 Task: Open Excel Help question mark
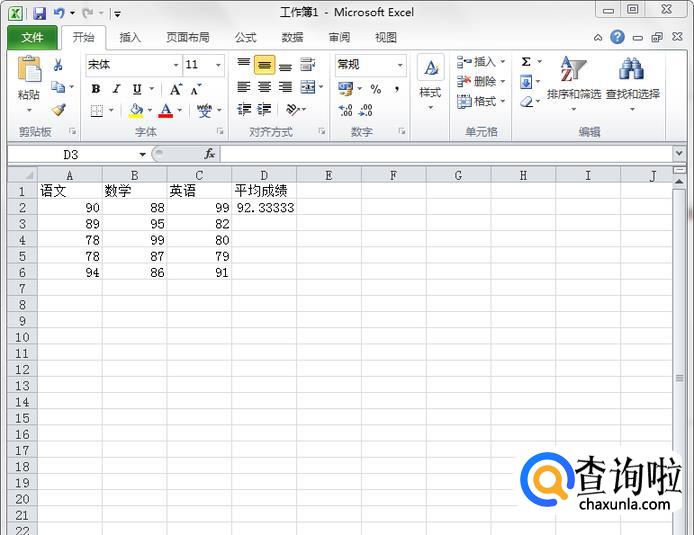click(617, 37)
